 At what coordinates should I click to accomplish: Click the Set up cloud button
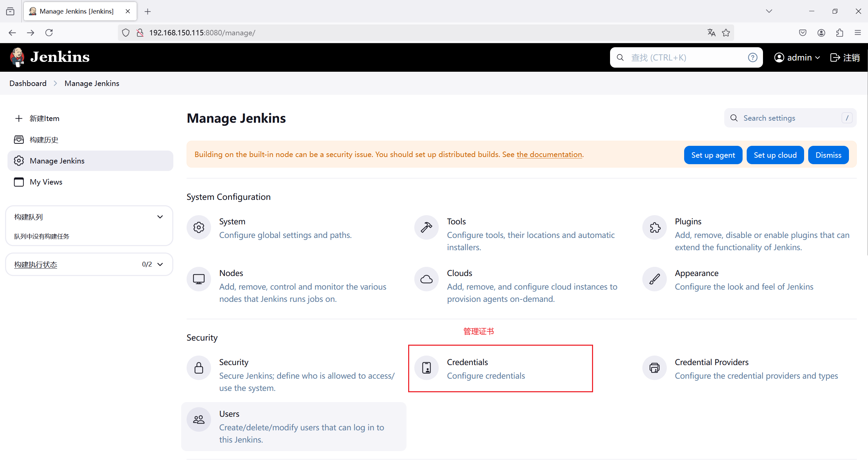[775, 155]
